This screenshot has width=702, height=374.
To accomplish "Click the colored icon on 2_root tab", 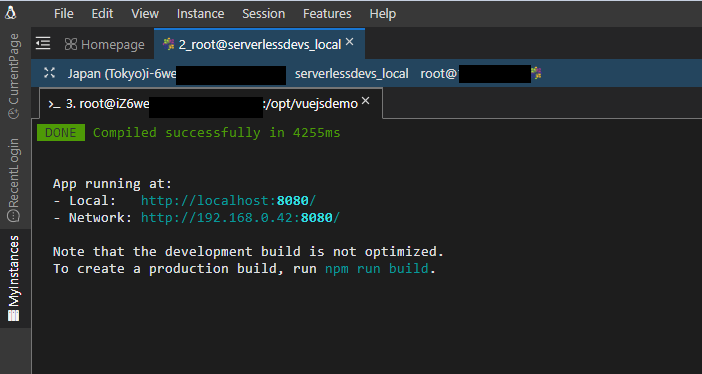I will click(168, 44).
